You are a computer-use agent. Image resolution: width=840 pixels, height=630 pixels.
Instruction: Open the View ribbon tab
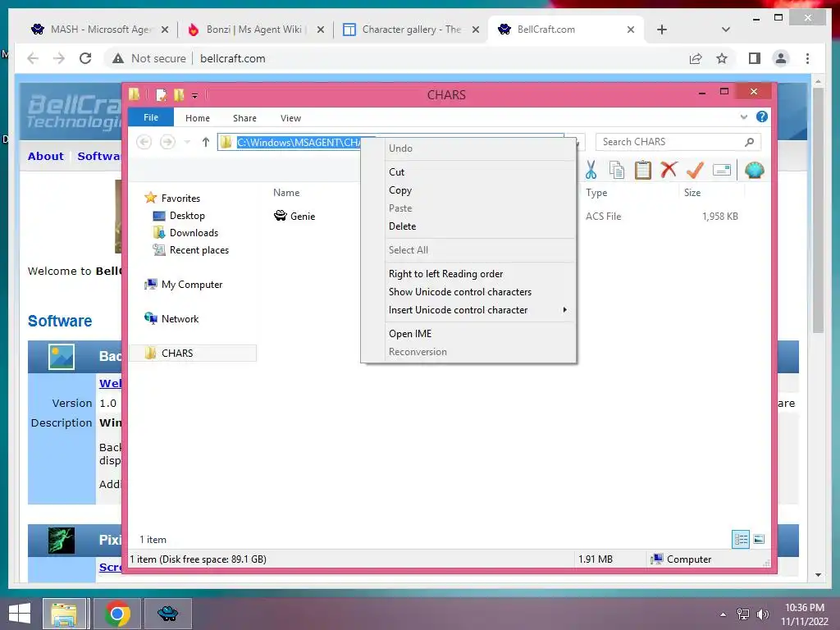pyautogui.click(x=290, y=118)
